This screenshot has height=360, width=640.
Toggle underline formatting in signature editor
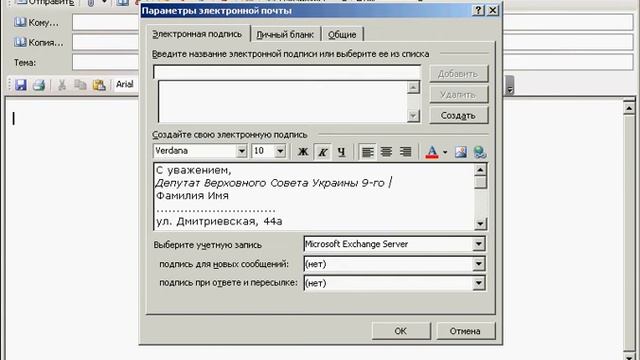point(341,152)
